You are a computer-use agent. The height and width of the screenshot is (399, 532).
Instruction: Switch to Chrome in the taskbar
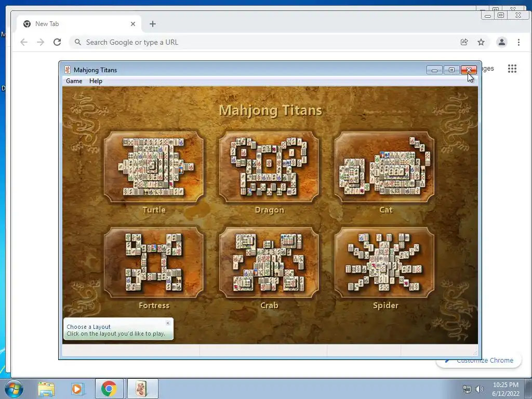pyautogui.click(x=109, y=389)
